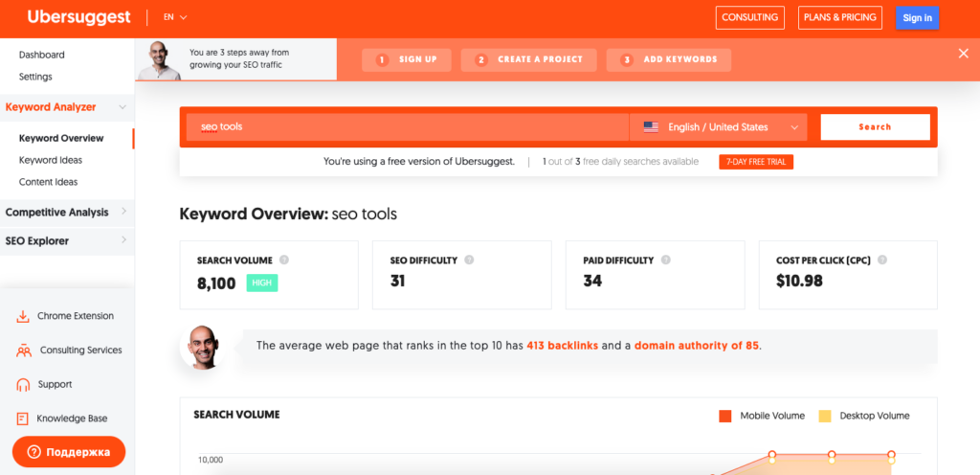Select Content Ideas in sidebar
This screenshot has height=475, width=980.
[x=48, y=182]
